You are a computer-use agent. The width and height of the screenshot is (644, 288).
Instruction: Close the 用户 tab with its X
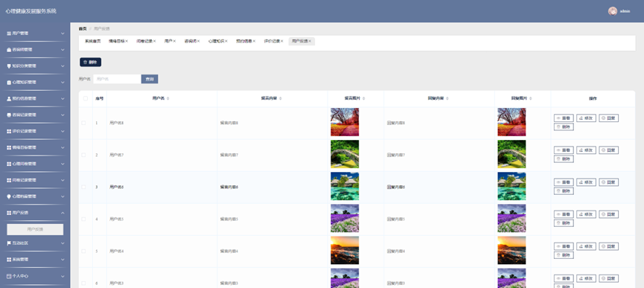click(x=174, y=41)
